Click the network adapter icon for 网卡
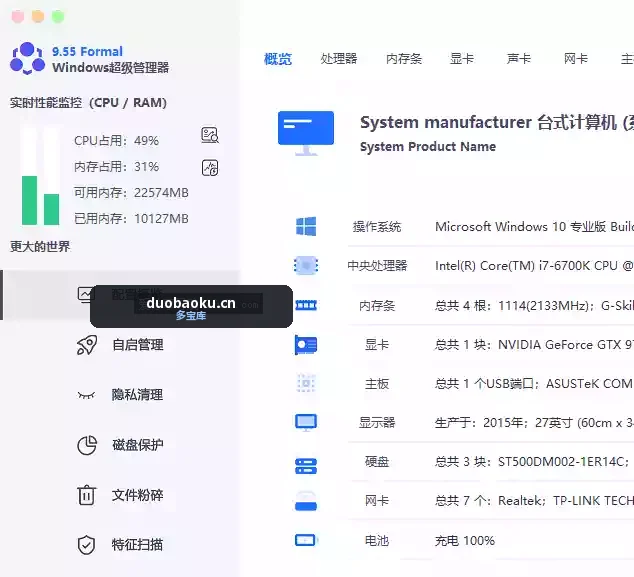The width and height of the screenshot is (634, 577). point(306,501)
